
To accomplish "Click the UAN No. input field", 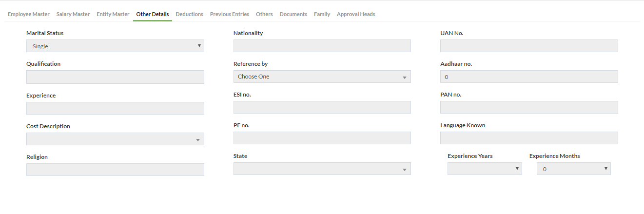I will pos(529,46).
